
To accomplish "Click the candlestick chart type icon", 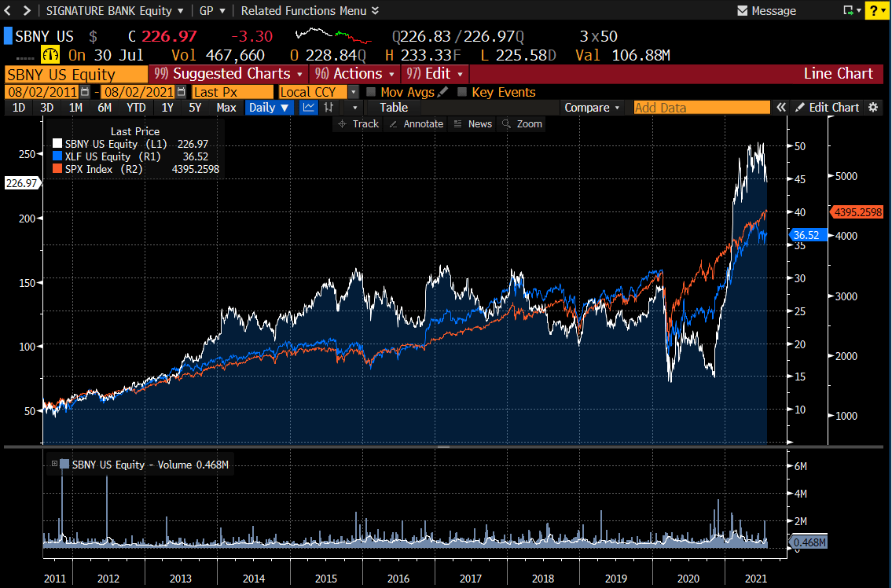I will pos(329,108).
